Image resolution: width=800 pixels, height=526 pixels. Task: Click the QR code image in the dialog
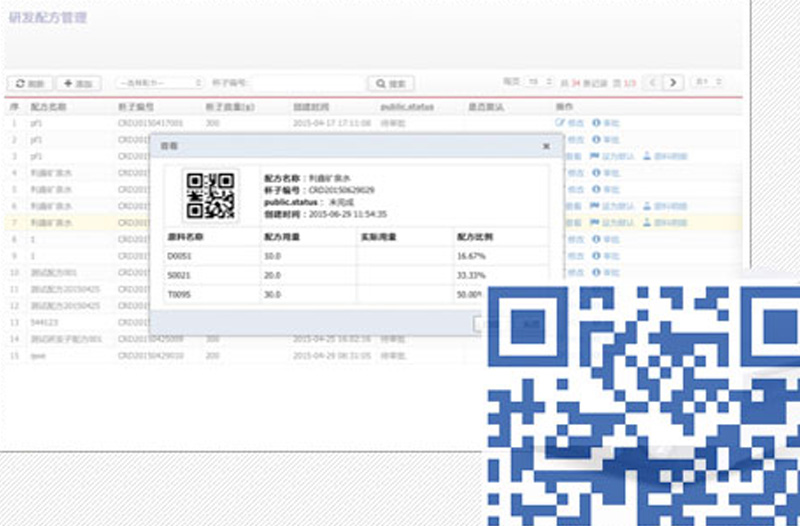click(210, 196)
